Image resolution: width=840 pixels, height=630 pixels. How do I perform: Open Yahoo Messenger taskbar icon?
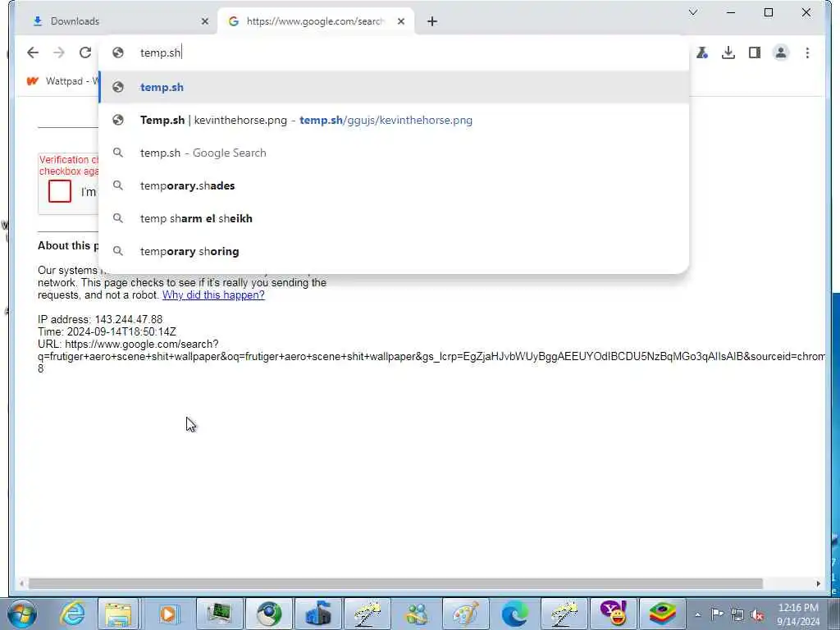click(614, 614)
